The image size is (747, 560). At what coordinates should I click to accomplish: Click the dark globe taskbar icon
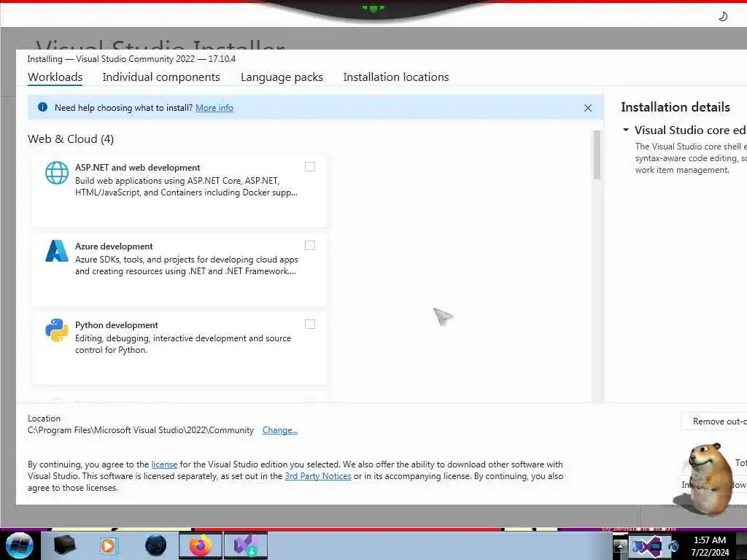[x=156, y=545]
